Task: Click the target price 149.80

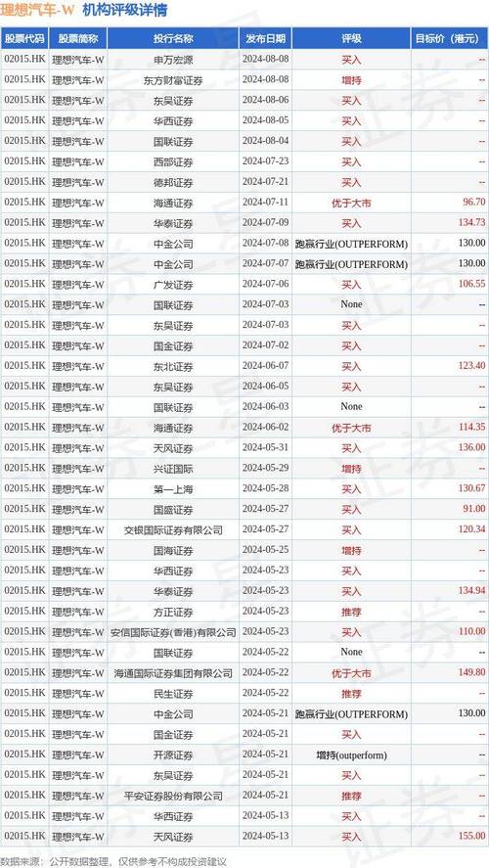Action: (x=471, y=672)
